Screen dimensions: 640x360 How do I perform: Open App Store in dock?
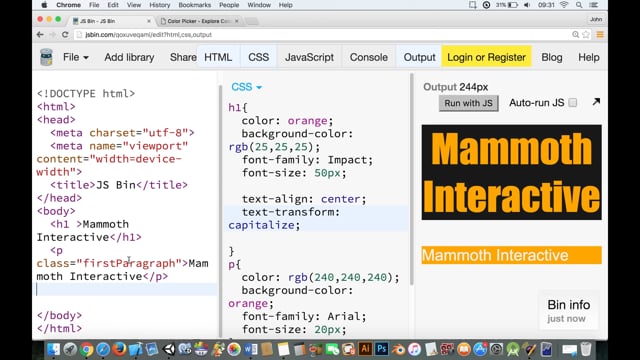point(480,349)
